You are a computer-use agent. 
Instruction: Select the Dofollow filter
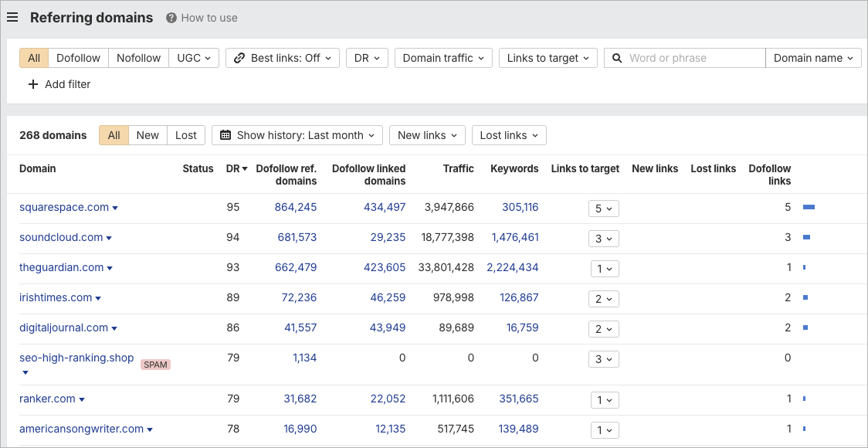[79, 58]
